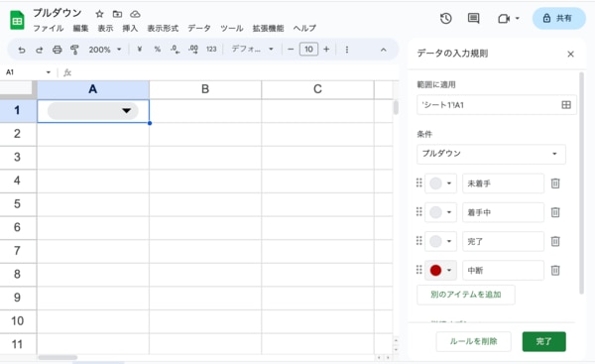Move document using folder icon
This screenshot has height=364, width=595.
click(x=117, y=14)
